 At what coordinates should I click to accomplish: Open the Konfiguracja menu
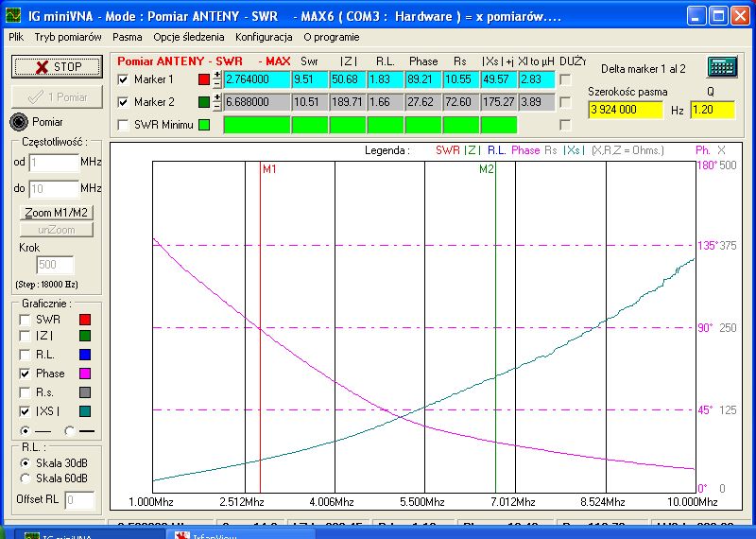click(x=264, y=37)
